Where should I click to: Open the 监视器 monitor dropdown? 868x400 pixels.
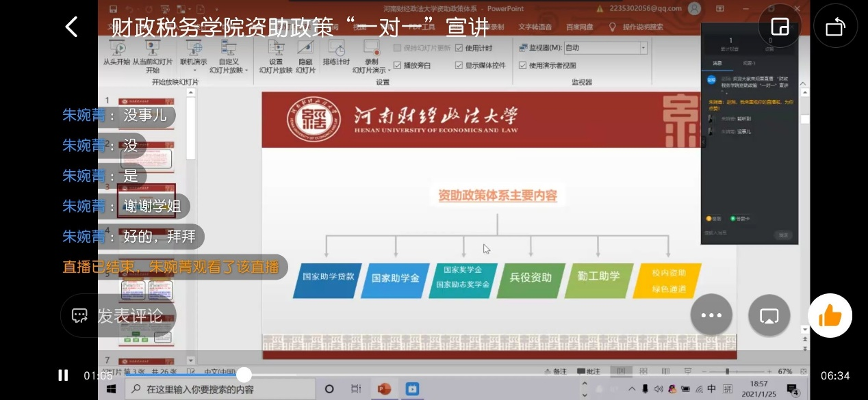click(643, 48)
